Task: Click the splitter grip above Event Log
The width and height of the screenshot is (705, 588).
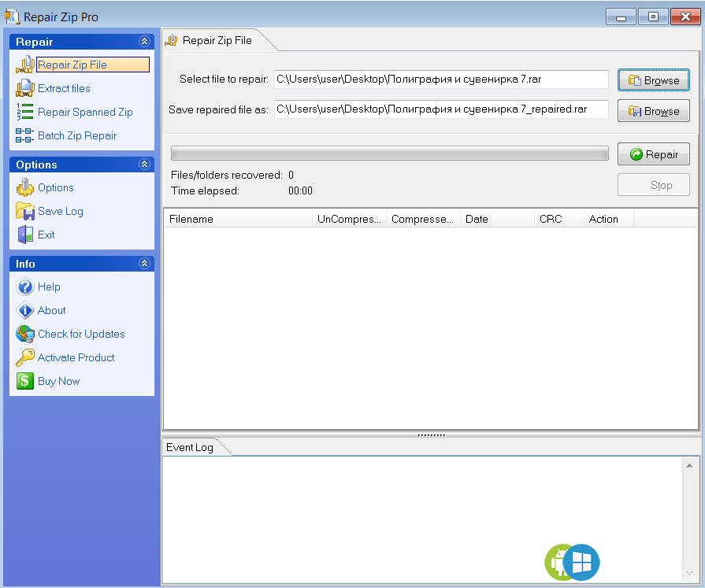Action: tap(431, 435)
